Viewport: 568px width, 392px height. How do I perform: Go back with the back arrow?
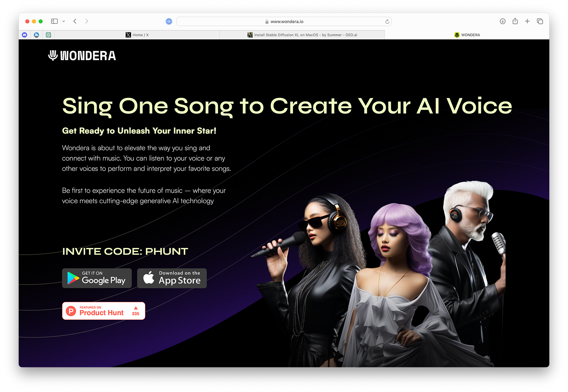click(x=75, y=21)
